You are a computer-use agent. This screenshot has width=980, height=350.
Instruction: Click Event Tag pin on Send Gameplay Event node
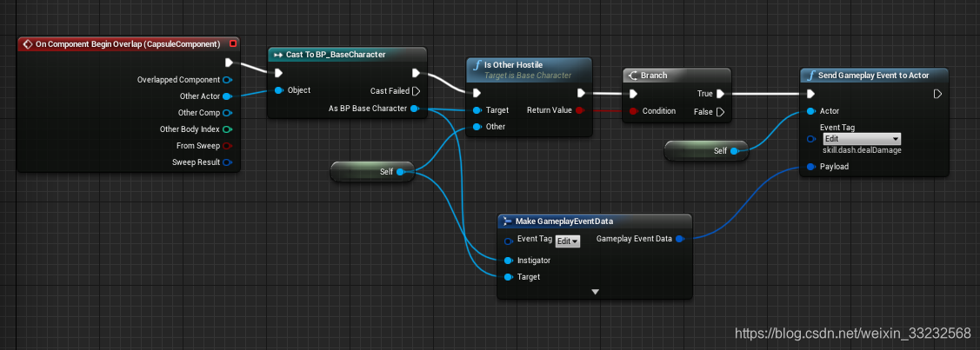click(x=810, y=138)
